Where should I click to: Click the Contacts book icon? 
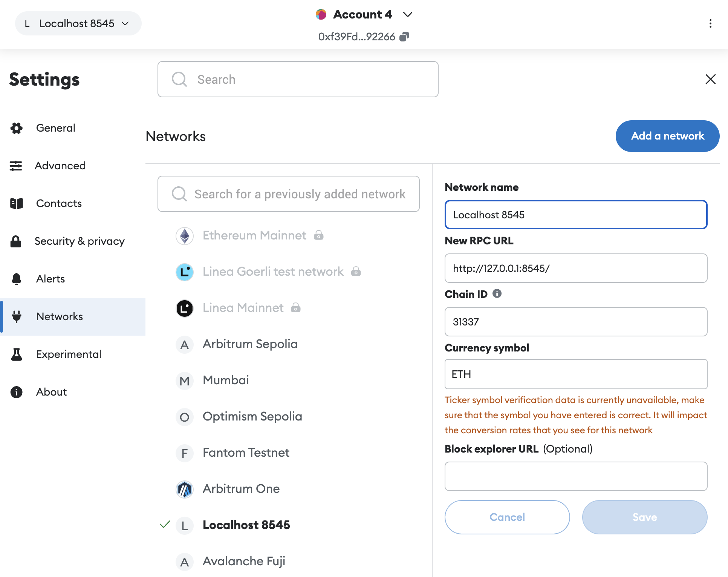coord(16,204)
